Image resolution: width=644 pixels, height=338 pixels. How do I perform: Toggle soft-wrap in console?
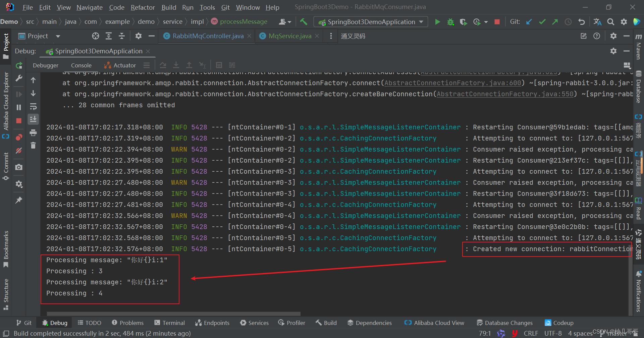[x=33, y=107]
